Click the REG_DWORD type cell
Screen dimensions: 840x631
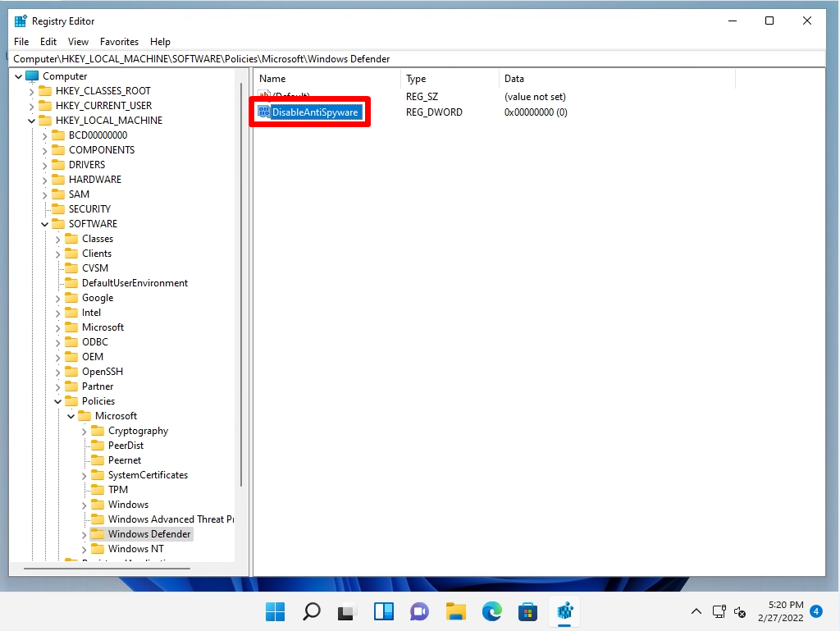434,112
